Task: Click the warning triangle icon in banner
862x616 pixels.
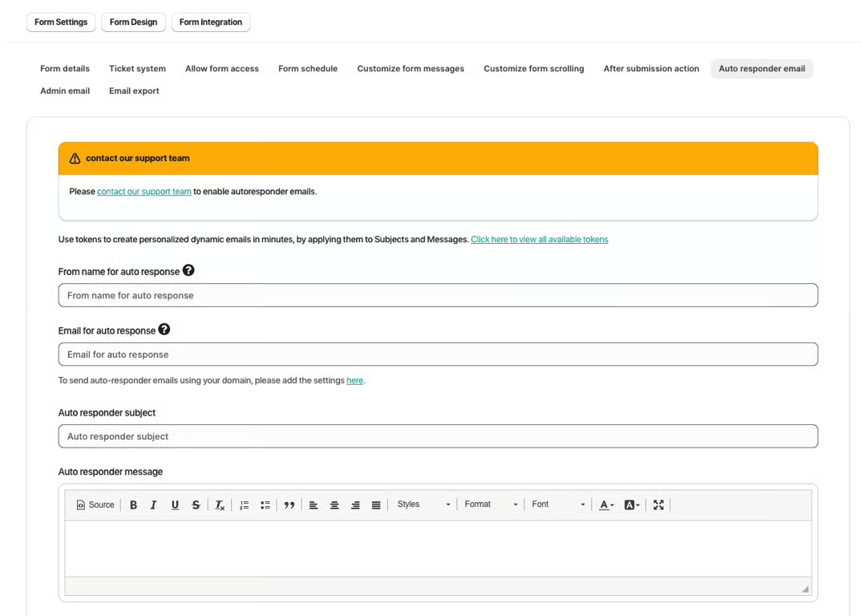Action: coord(75,158)
